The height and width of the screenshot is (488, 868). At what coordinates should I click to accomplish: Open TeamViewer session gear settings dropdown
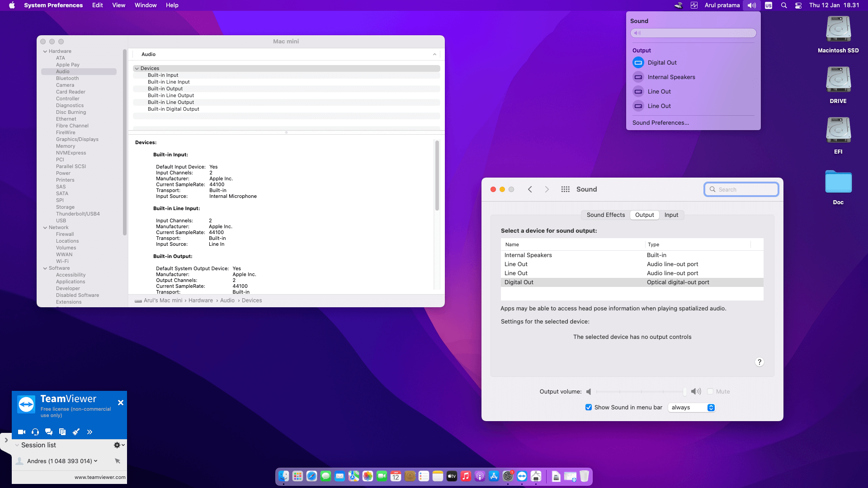tap(119, 445)
